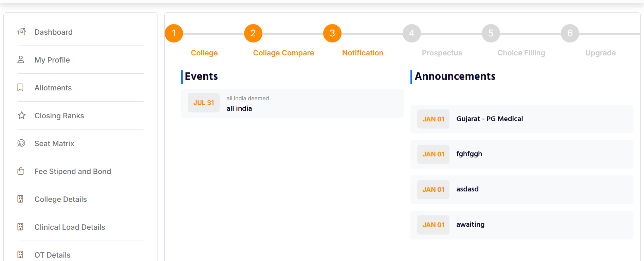
Task: Click the Notification step circle
Action: [x=332, y=33]
